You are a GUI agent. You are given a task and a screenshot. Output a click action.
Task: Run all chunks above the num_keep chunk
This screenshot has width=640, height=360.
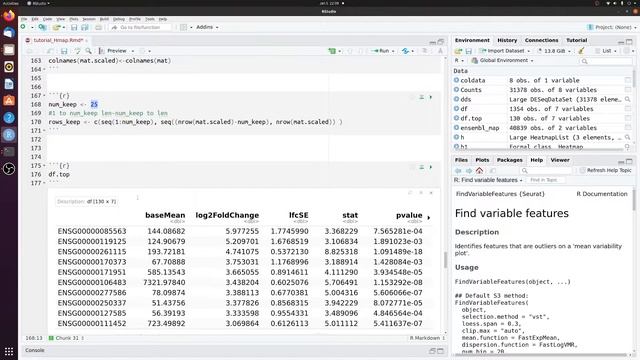421,97
